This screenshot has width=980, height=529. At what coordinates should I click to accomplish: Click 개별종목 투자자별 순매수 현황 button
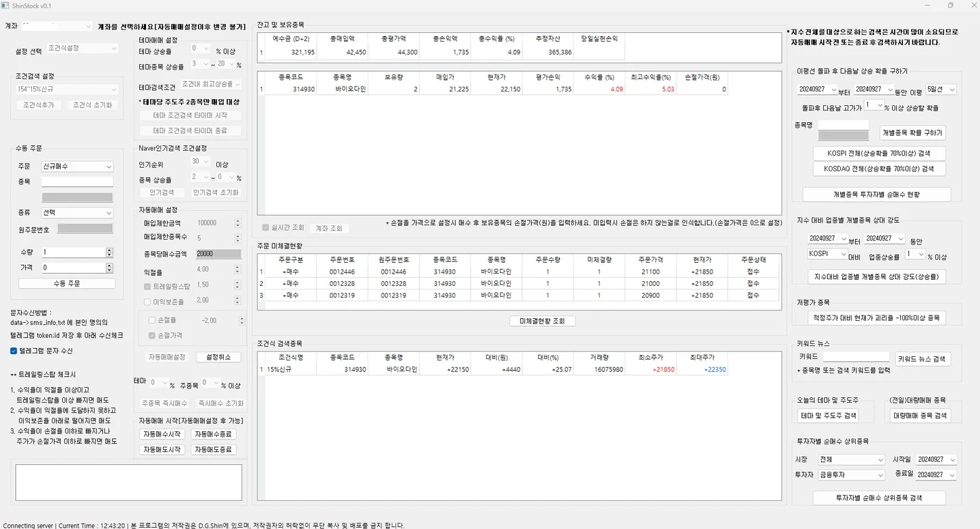[876, 195]
